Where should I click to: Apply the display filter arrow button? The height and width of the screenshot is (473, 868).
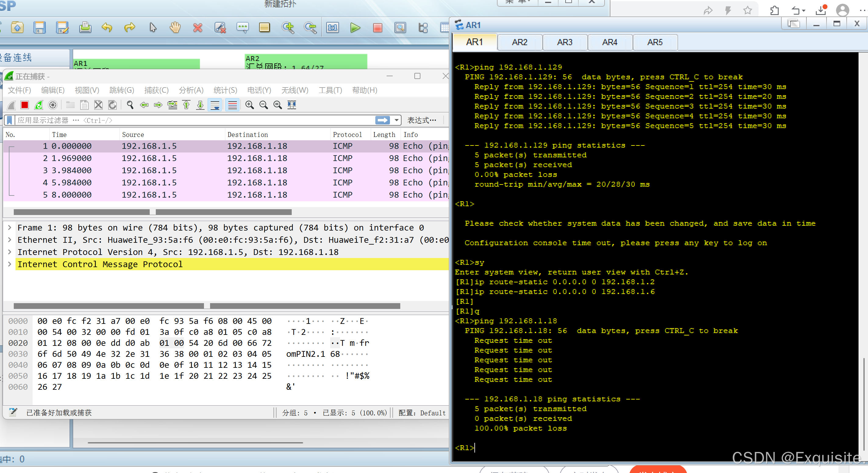[x=382, y=120]
